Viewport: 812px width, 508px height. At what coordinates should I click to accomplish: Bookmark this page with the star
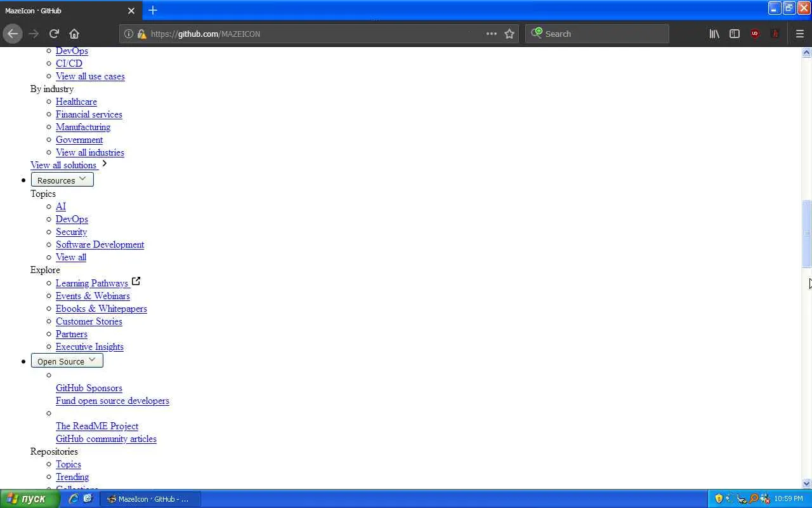509,34
